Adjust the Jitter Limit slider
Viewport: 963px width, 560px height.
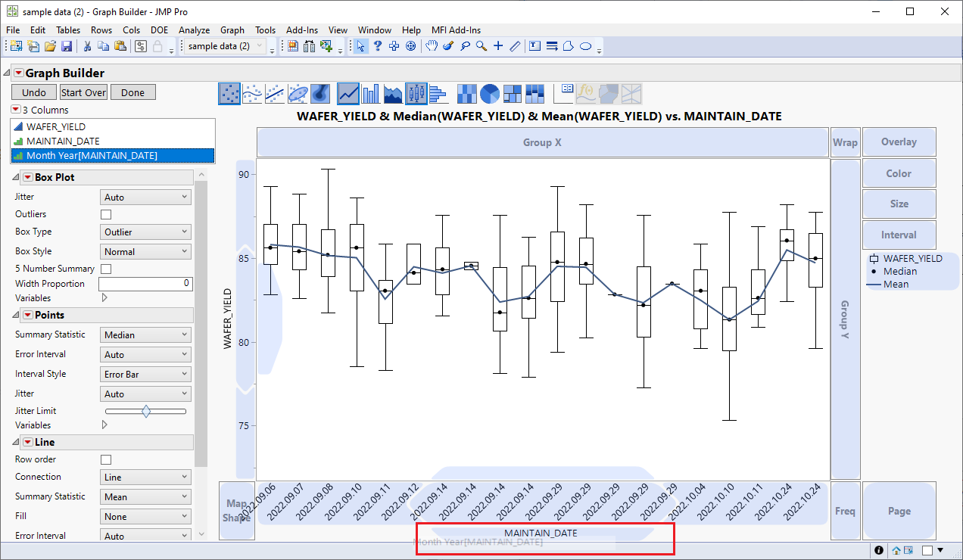145,410
